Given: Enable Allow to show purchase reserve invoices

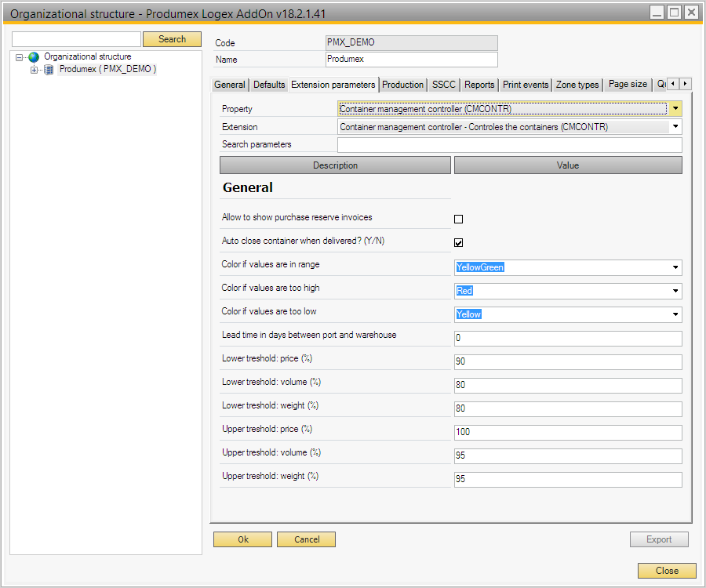Looking at the screenshot, I should [459, 220].
